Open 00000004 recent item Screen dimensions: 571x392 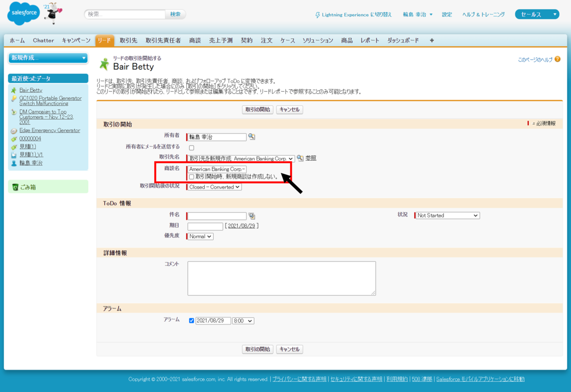[x=30, y=138]
